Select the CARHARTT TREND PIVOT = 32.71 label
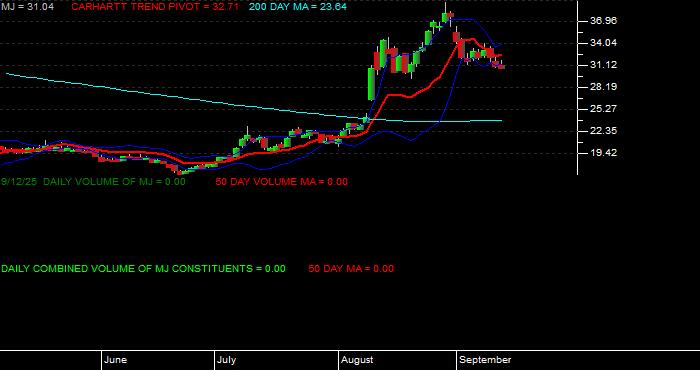This screenshot has height=370, width=700. coord(155,7)
